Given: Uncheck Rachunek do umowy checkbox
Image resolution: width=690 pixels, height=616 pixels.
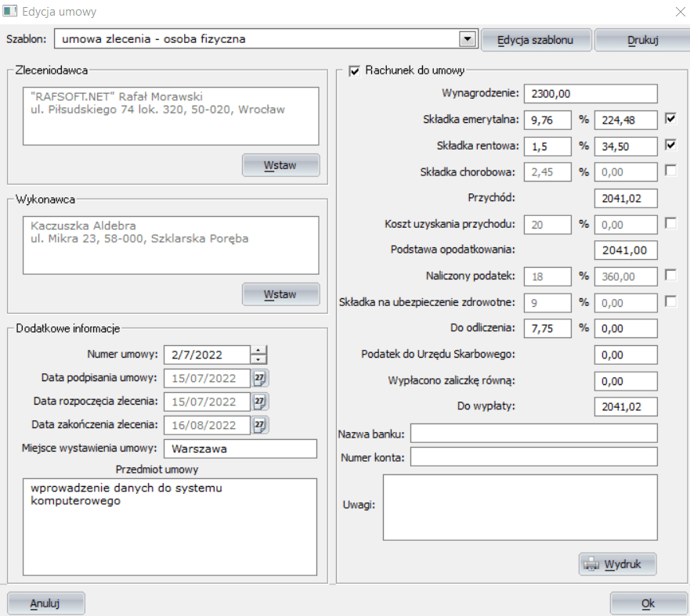Looking at the screenshot, I should [354, 71].
